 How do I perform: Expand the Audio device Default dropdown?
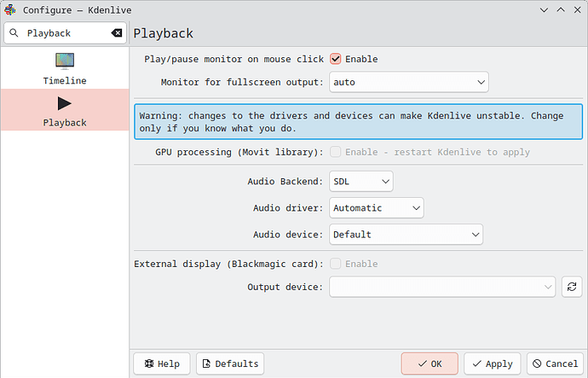[406, 235]
